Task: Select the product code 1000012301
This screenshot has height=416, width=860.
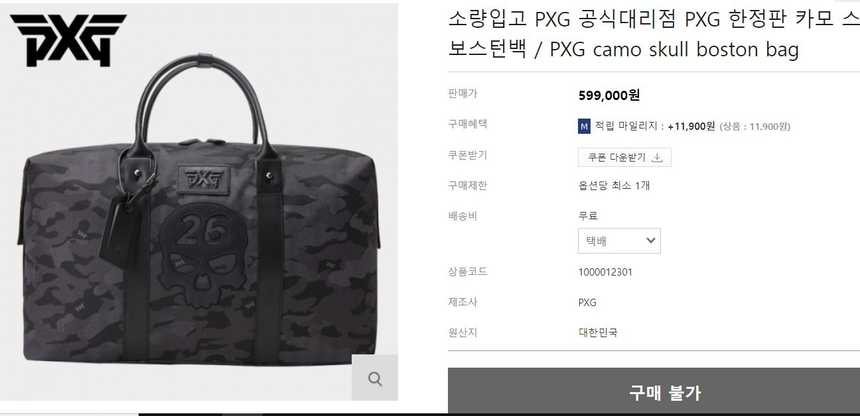Action: [605, 272]
